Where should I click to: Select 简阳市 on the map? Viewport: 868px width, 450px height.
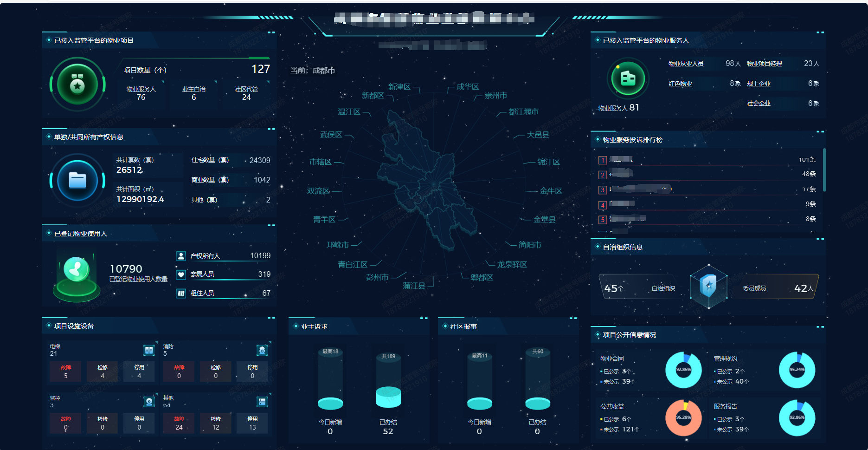530,245
